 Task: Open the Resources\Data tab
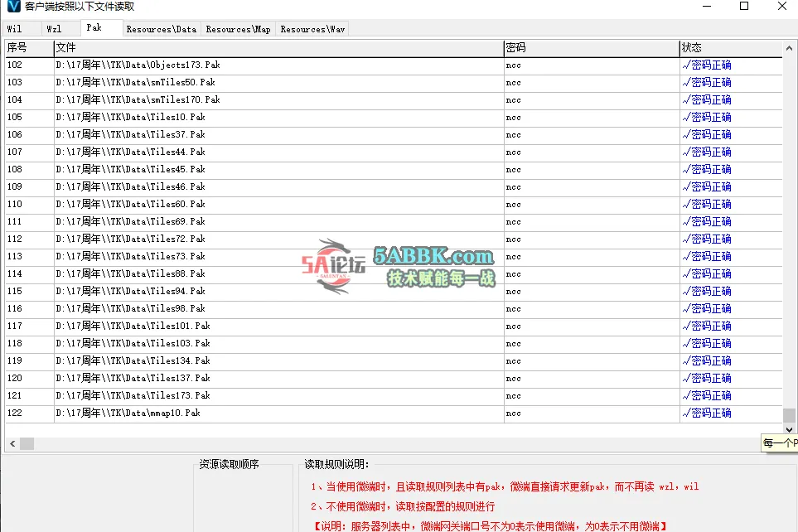click(x=162, y=29)
